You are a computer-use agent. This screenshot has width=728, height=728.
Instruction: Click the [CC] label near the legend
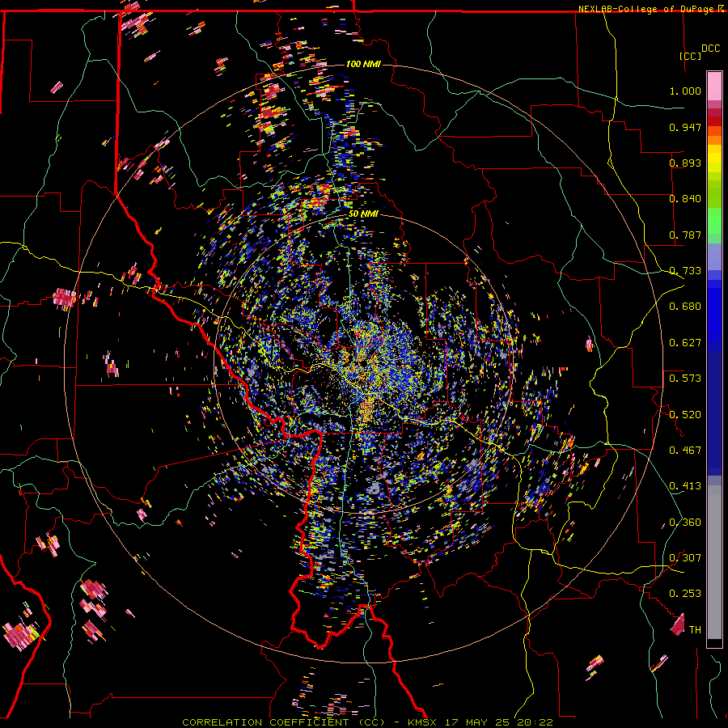coord(690,56)
